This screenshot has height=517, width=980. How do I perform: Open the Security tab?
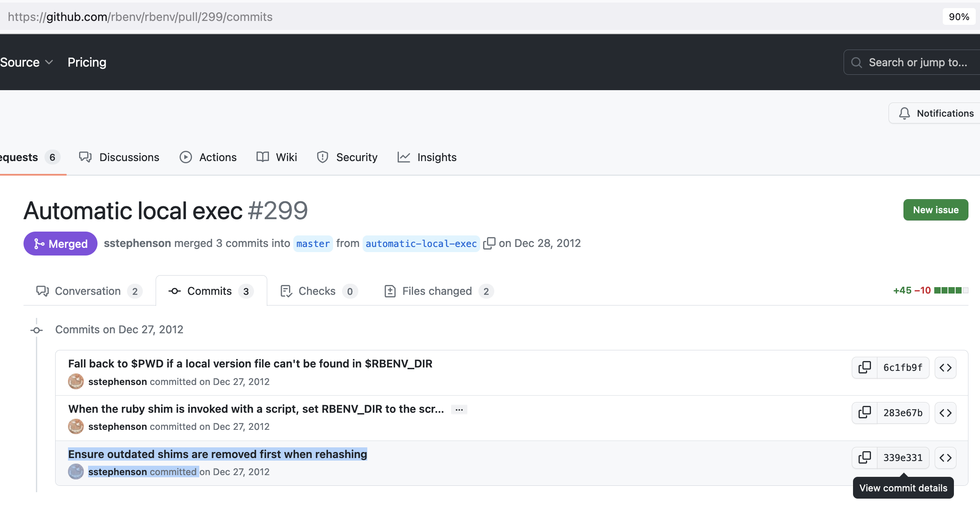347,157
